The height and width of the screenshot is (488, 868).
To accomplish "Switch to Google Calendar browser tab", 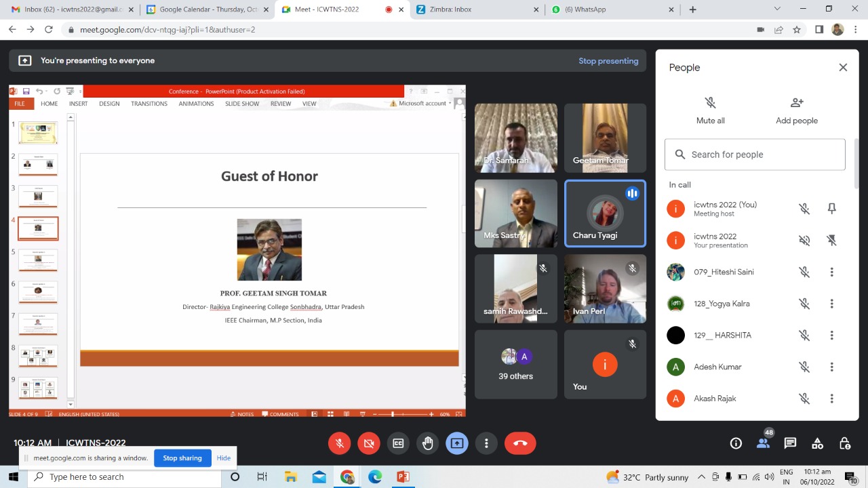I will (x=203, y=9).
